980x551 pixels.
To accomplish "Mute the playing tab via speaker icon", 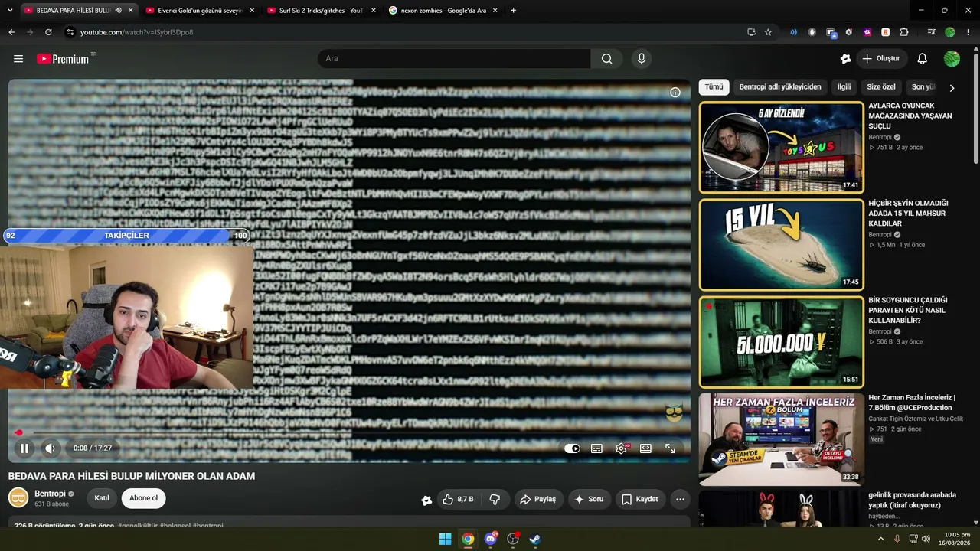I will (118, 11).
